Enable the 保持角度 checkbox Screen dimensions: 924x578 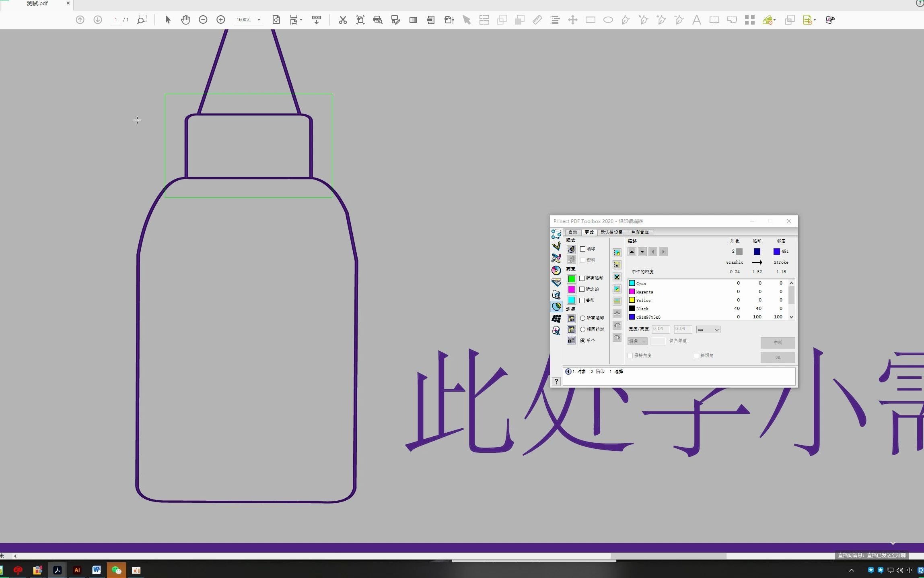tap(630, 355)
